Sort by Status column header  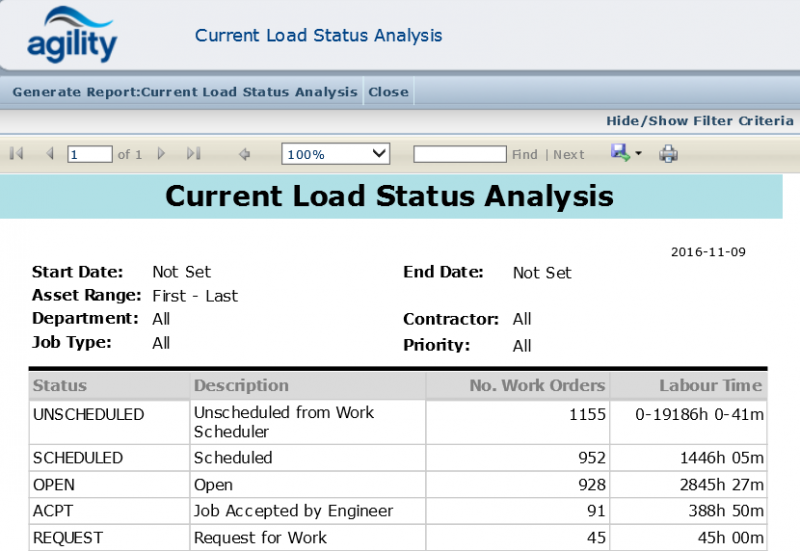60,385
